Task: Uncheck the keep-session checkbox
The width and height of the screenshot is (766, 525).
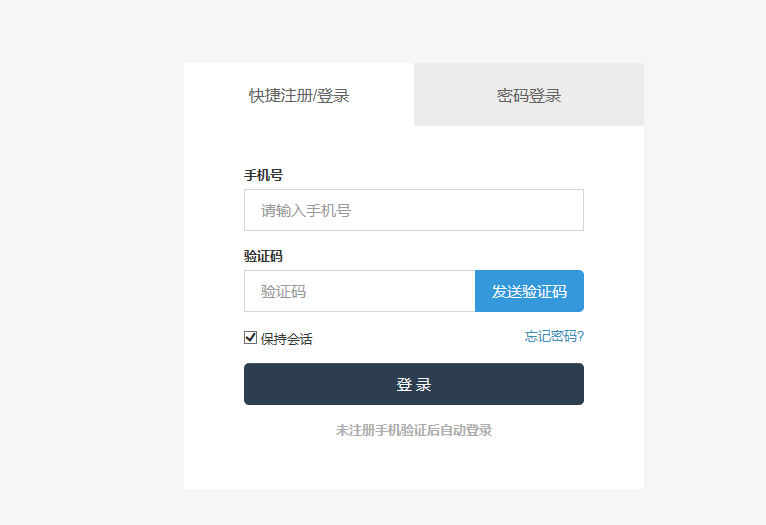Action: (251, 338)
